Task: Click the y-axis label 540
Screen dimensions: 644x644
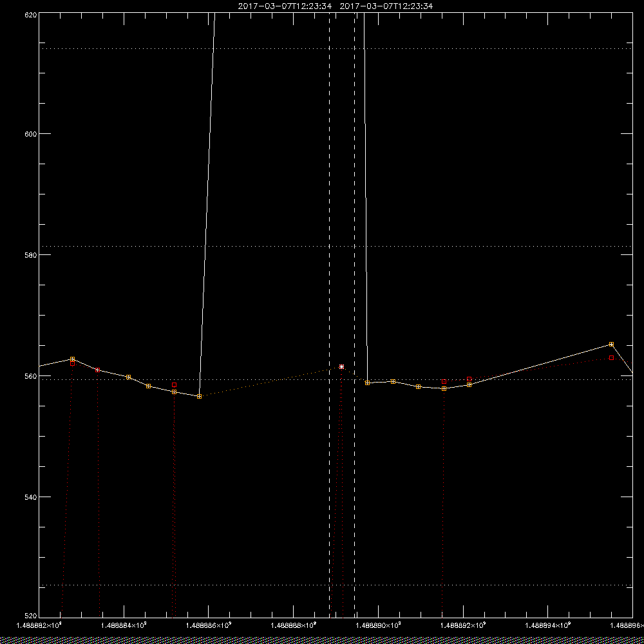Action: (x=31, y=497)
